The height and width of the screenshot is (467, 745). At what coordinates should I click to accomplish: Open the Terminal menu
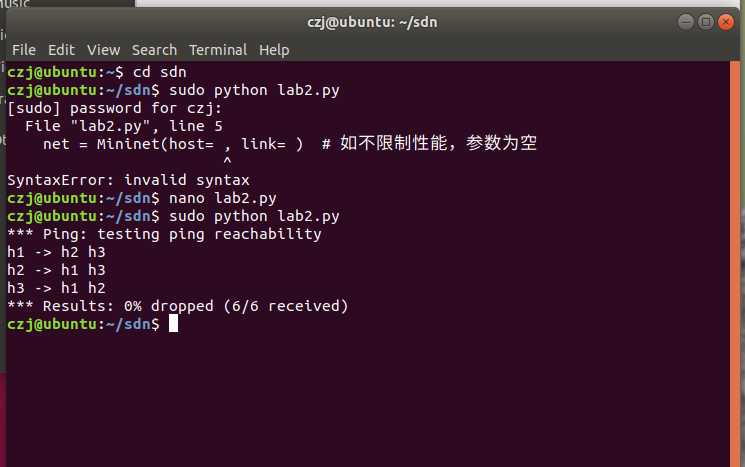click(218, 50)
